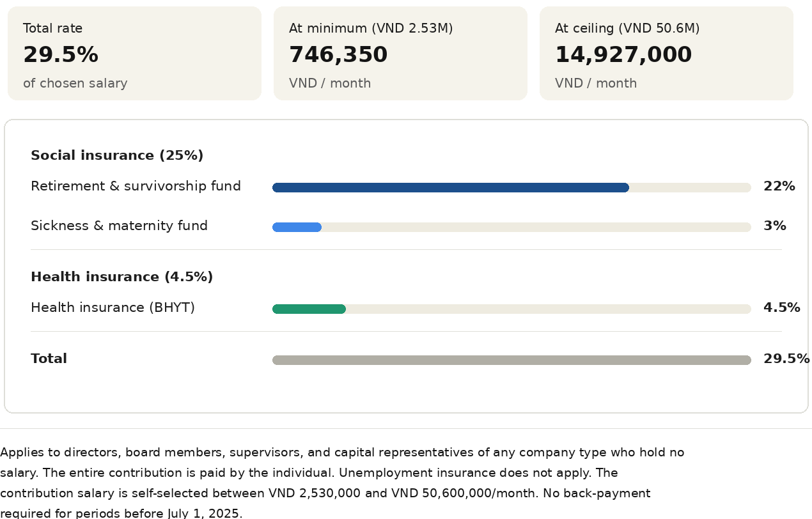This screenshot has height=519, width=812.
Task: Click the 3% value label
Action: coord(775,226)
